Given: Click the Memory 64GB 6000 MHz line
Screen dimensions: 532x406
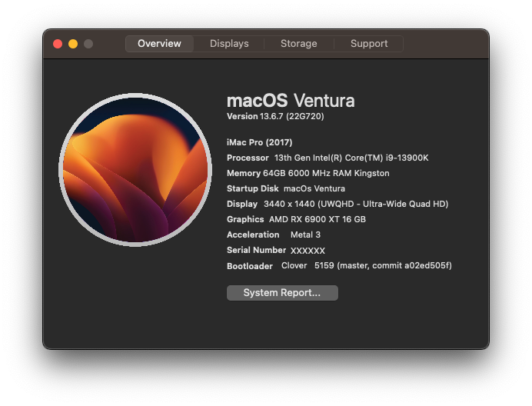Looking at the screenshot, I should click(x=308, y=173).
